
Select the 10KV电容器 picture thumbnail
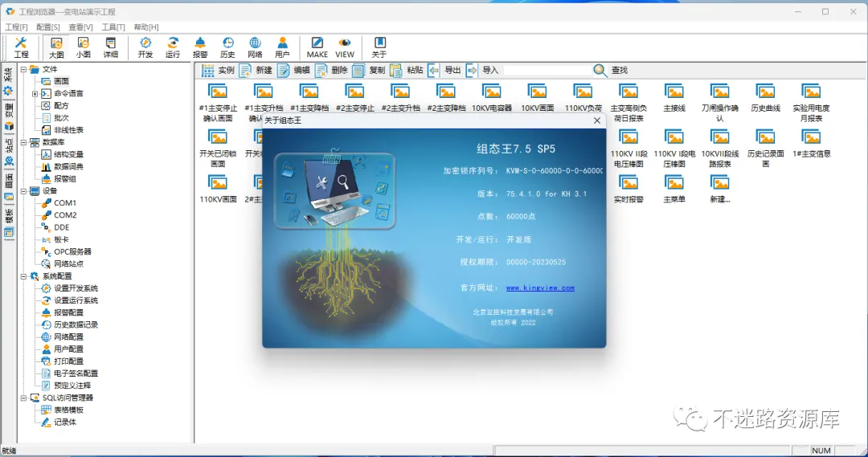[492, 98]
